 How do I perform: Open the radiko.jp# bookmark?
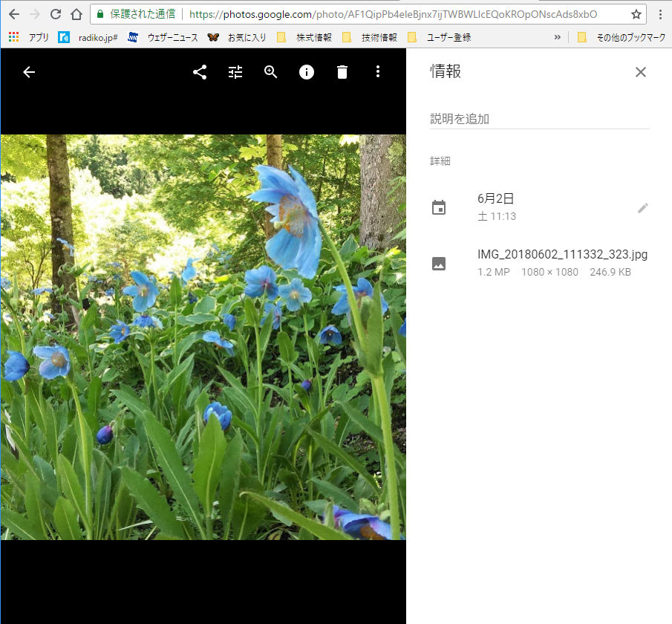pos(89,37)
